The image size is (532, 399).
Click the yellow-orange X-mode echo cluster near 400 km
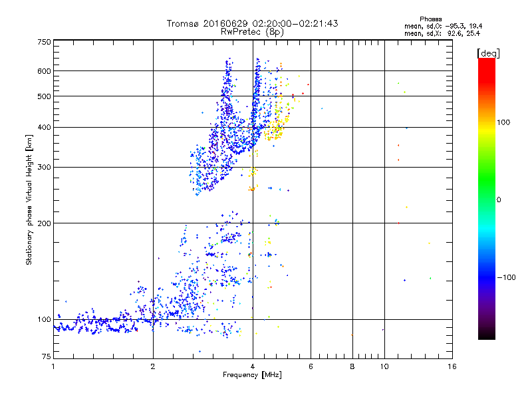tap(277, 127)
